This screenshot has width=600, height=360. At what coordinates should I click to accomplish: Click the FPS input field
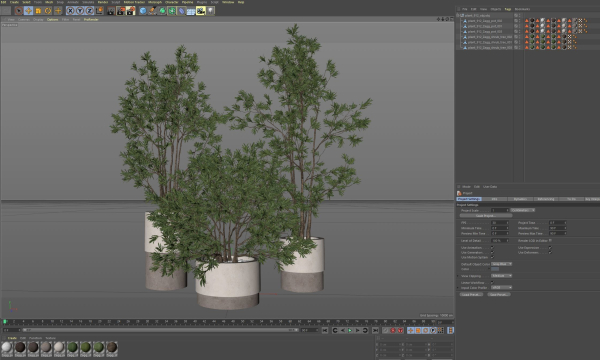[x=500, y=223]
